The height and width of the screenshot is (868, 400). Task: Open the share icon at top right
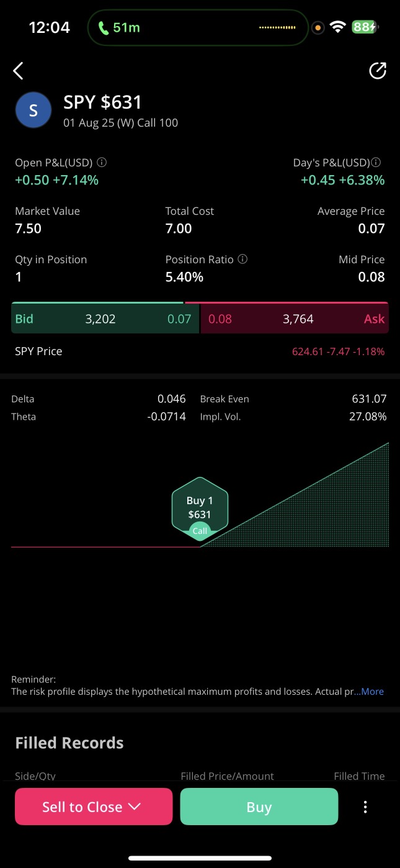[x=377, y=71]
